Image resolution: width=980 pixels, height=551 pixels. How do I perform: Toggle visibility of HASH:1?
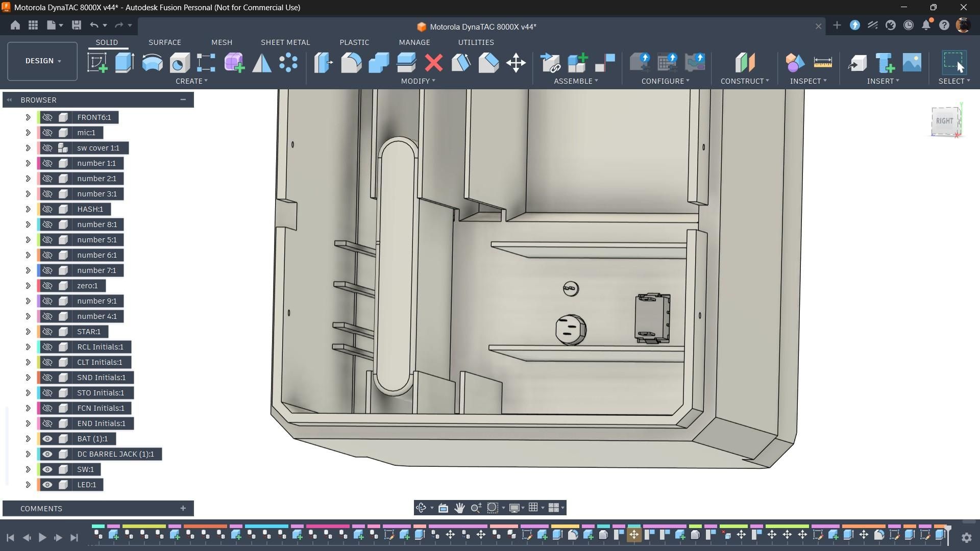[x=47, y=209]
